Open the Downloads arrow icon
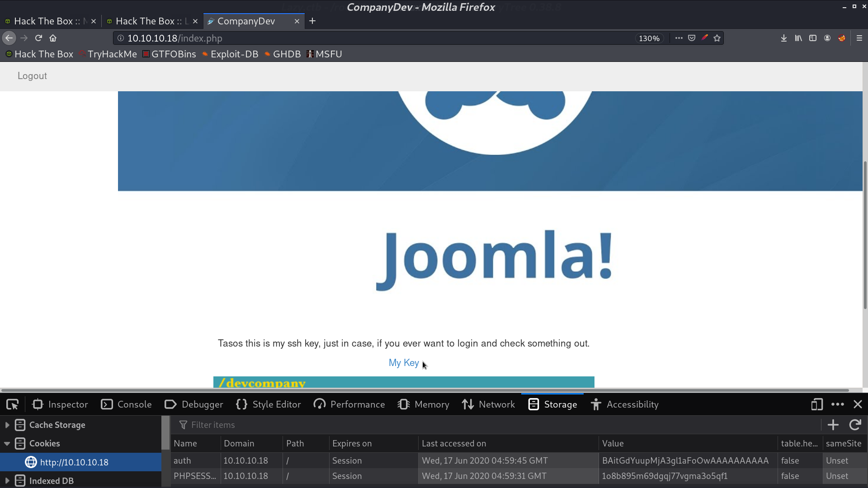868x488 pixels. coord(784,38)
